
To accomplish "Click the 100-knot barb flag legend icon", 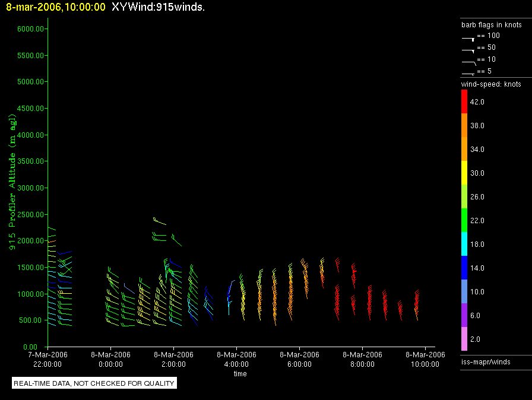I will 468,37.
